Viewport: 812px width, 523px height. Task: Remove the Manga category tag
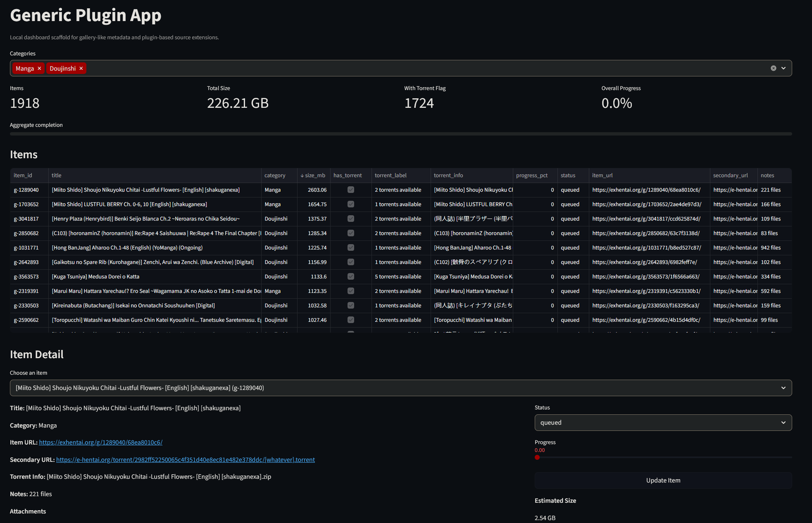pos(39,69)
